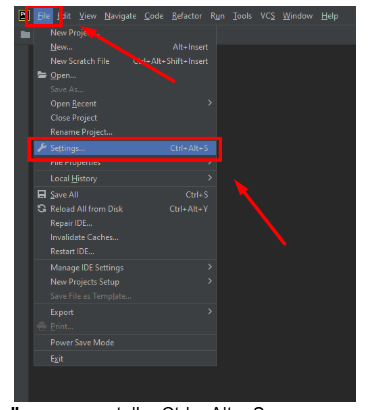Click the Ctrl+Alt+Y shortcut text

(189, 209)
